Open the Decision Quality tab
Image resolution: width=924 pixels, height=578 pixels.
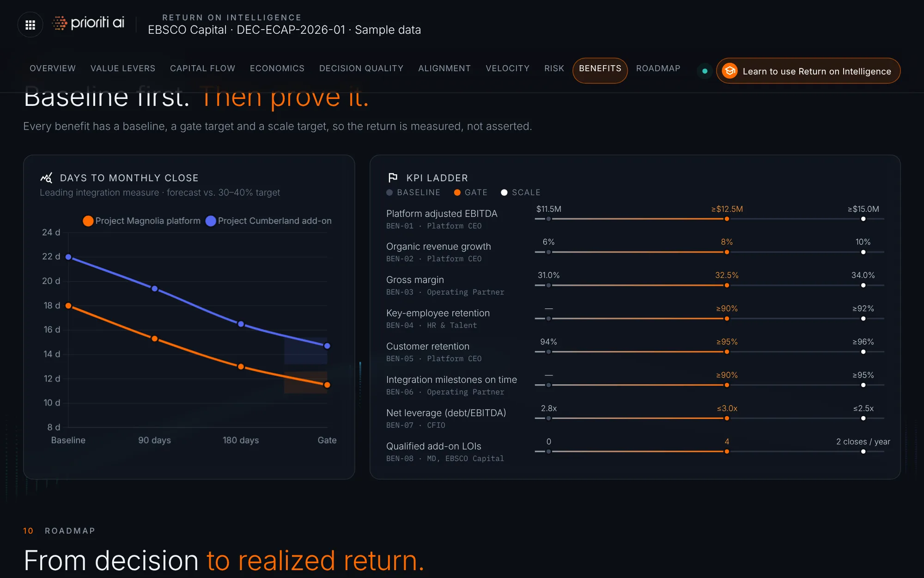point(361,68)
